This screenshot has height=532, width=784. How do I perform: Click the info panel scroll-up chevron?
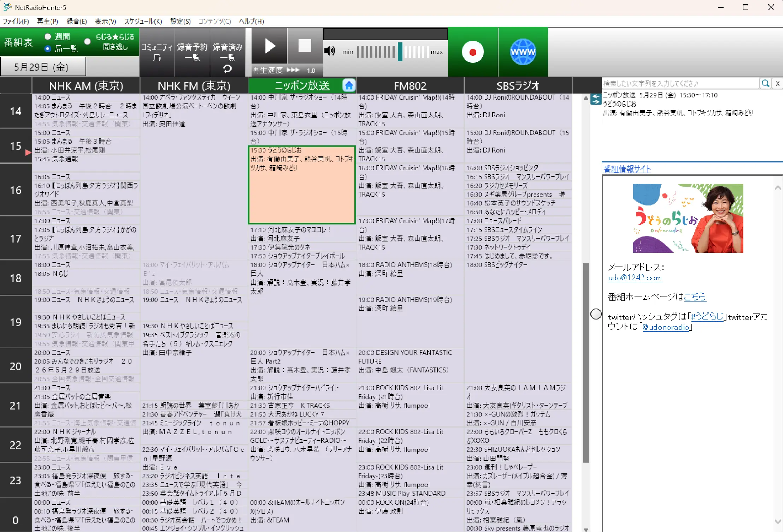pos(777,188)
